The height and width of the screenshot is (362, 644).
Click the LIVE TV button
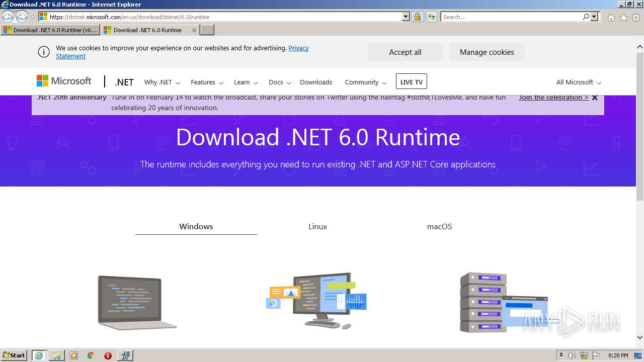412,82
